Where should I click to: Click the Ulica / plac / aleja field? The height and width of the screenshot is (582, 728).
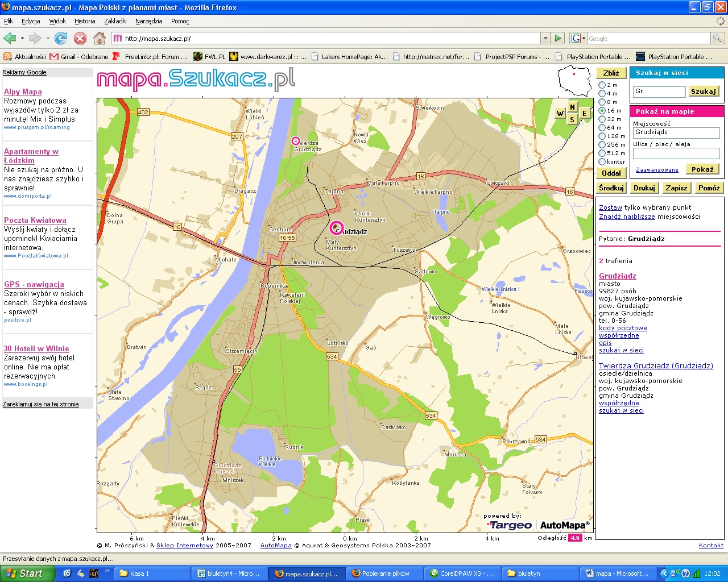click(x=676, y=153)
